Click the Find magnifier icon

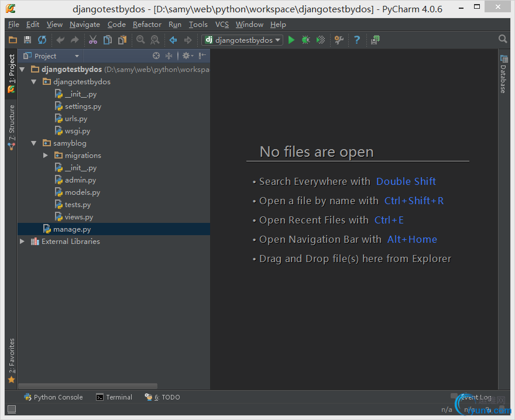(140, 40)
